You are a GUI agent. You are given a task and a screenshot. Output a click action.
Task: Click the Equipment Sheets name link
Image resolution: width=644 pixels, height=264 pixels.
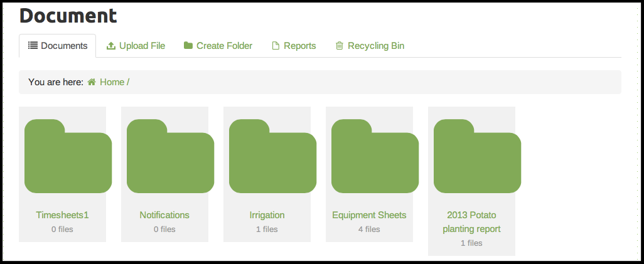pos(369,215)
